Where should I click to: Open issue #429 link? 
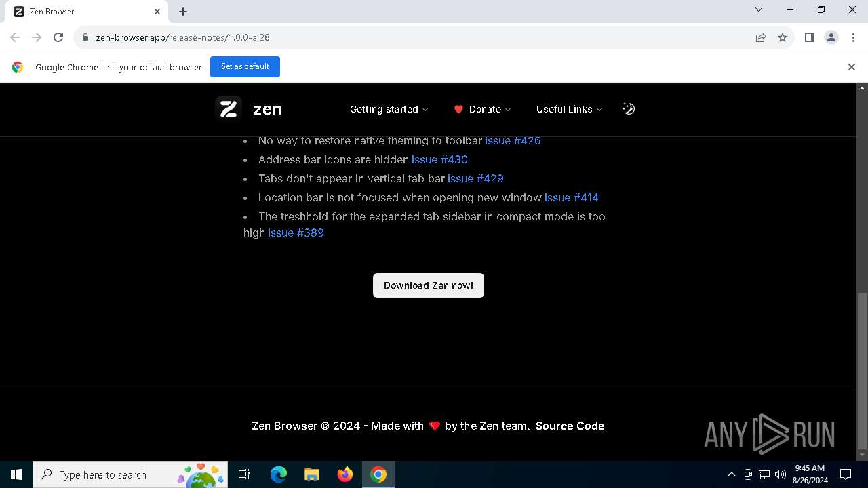[x=475, y=179]
